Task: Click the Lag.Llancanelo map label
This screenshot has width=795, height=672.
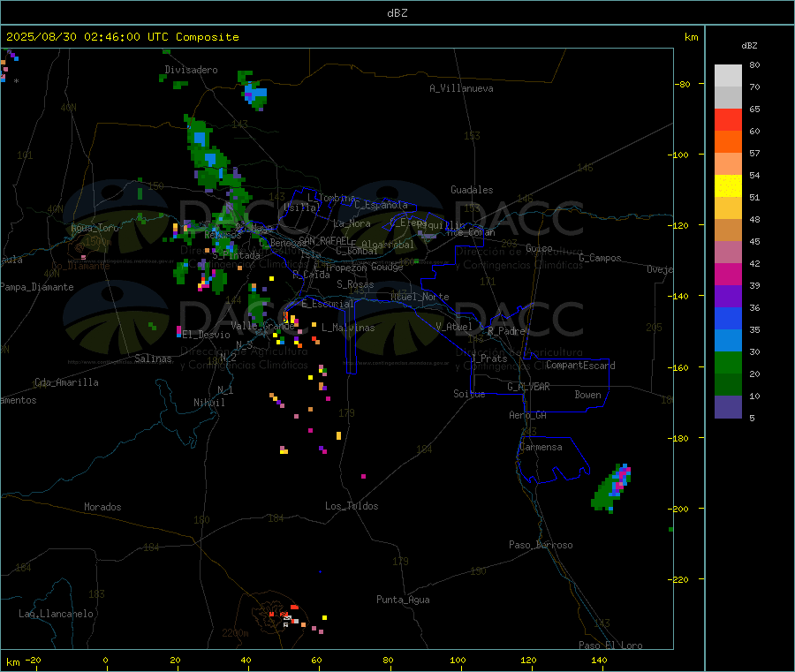Action: click(57, 614)
